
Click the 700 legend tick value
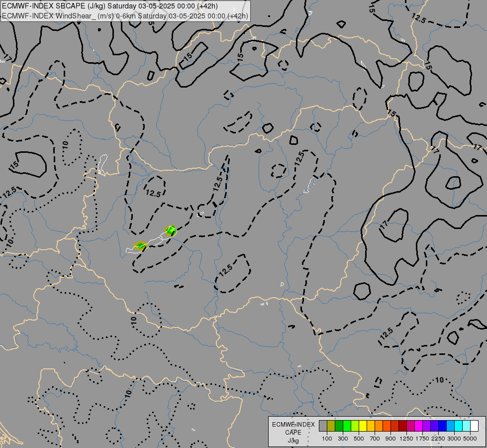(375, 439)
